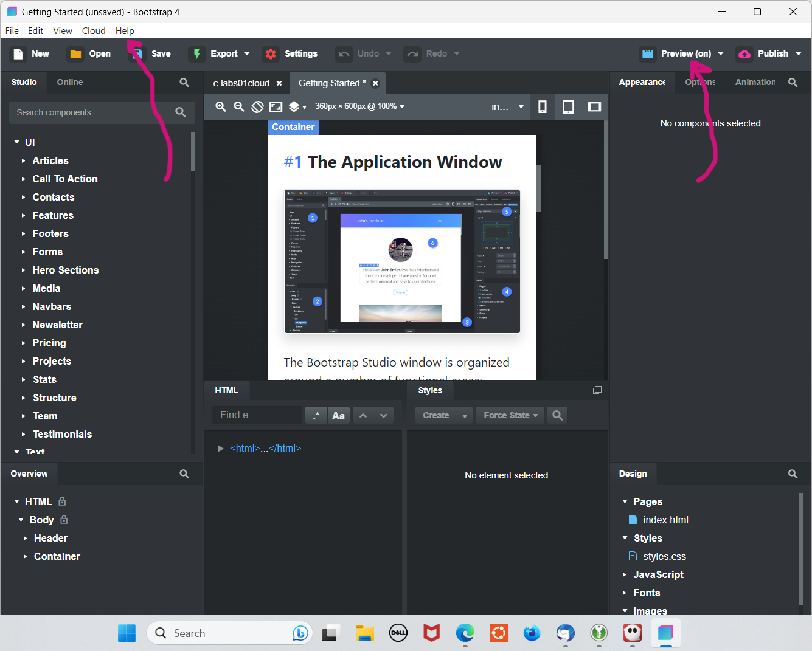Open the Create dropdown arrow in Styles

(465, 415)
